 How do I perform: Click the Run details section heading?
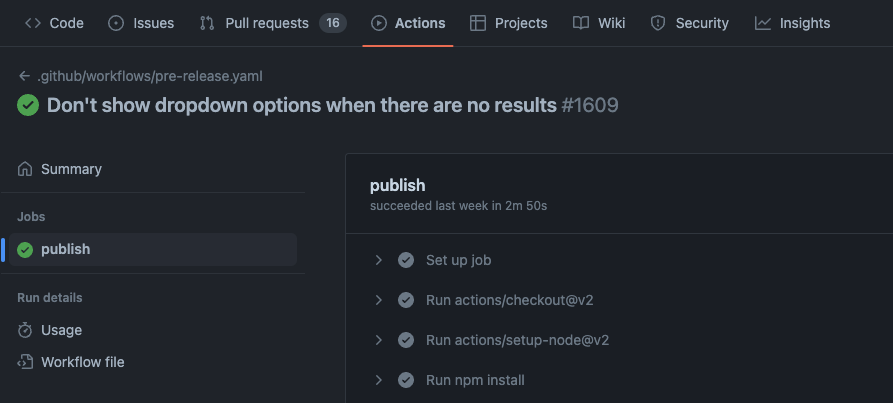[x=50, y=298]
